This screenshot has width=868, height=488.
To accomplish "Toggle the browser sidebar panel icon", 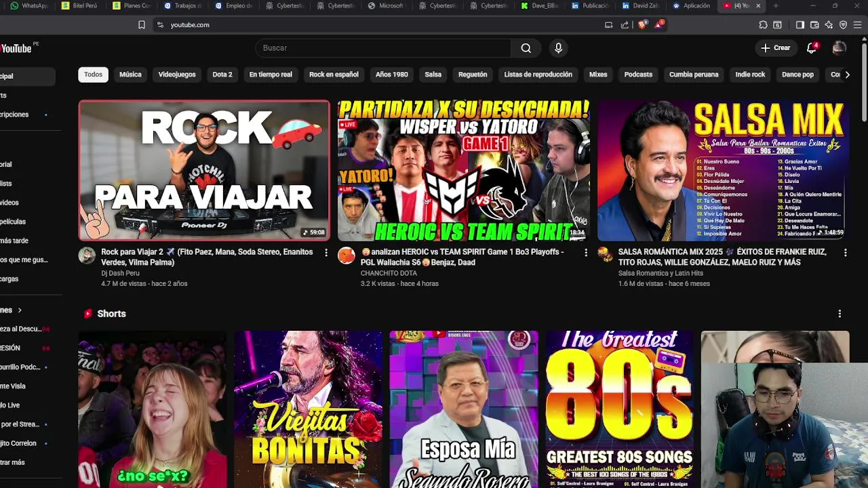I will pos(800,25).
